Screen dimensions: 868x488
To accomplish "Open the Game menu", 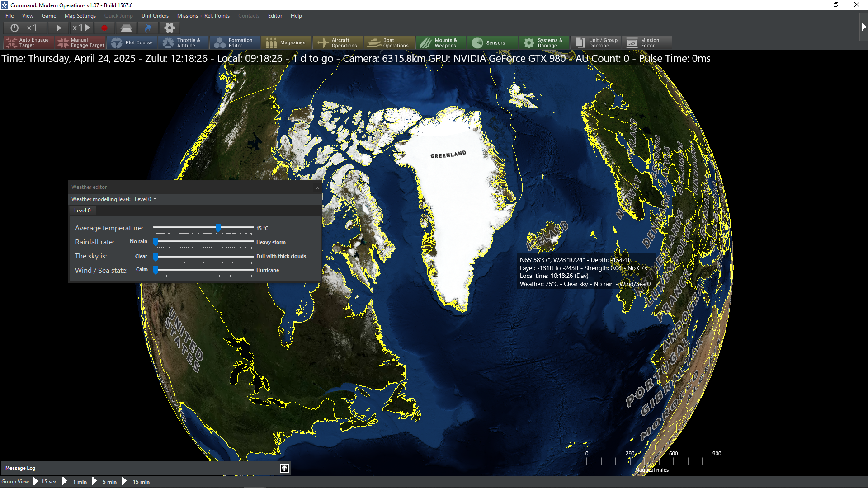I will (49, 16).
